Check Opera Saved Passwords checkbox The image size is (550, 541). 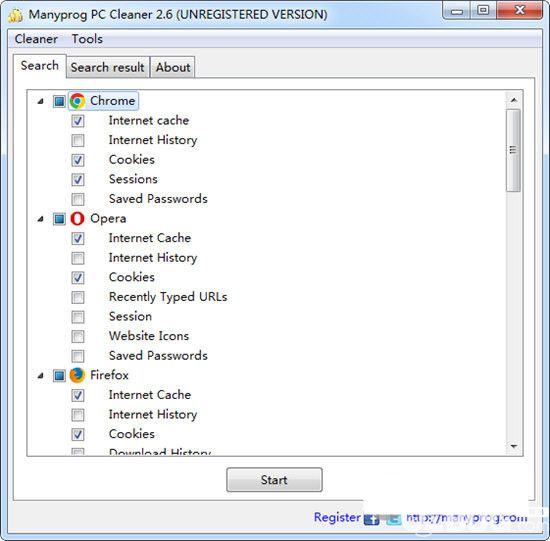(78, 356)
